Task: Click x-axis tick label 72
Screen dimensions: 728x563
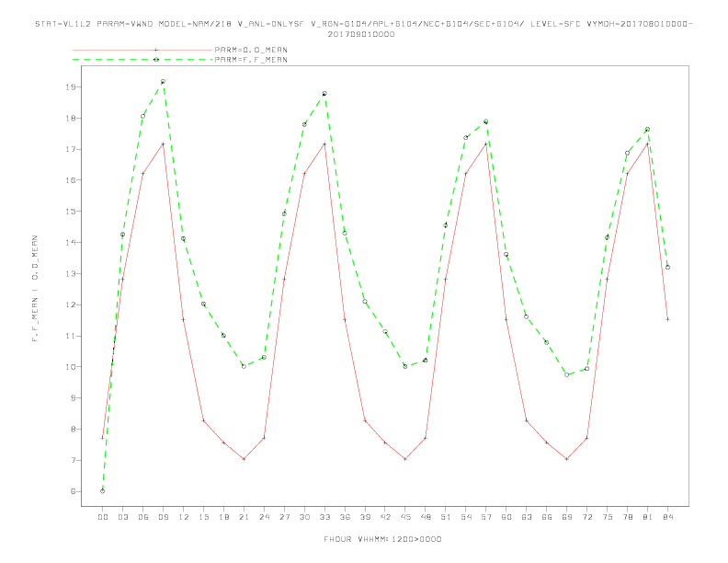Action: click(x=586, y=517)
